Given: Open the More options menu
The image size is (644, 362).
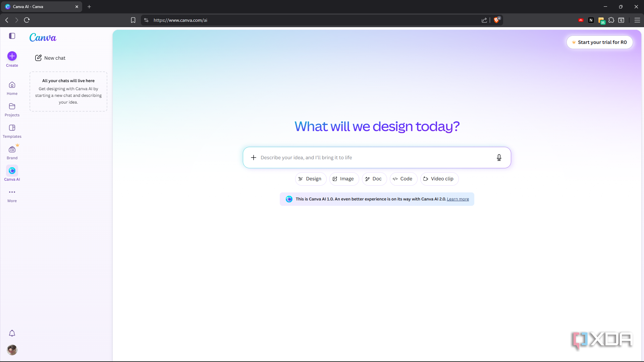Looking at the screenshot, I should point(12,196).
